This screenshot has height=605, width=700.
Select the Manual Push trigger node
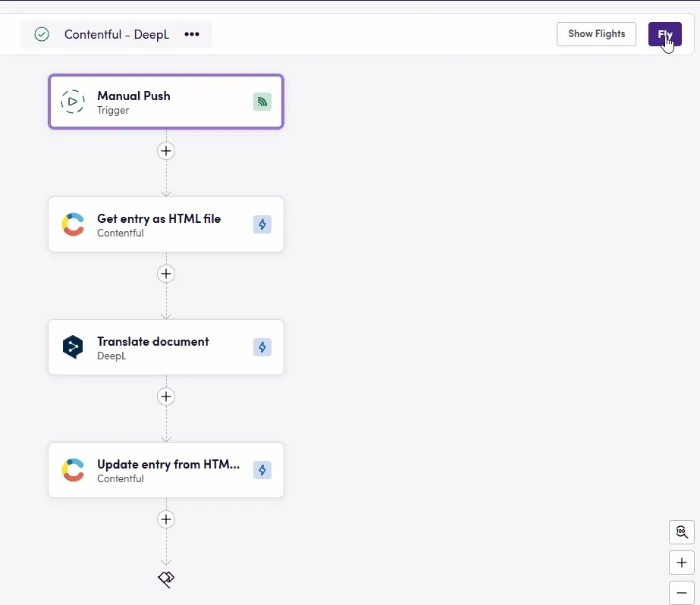coord(165,102)
